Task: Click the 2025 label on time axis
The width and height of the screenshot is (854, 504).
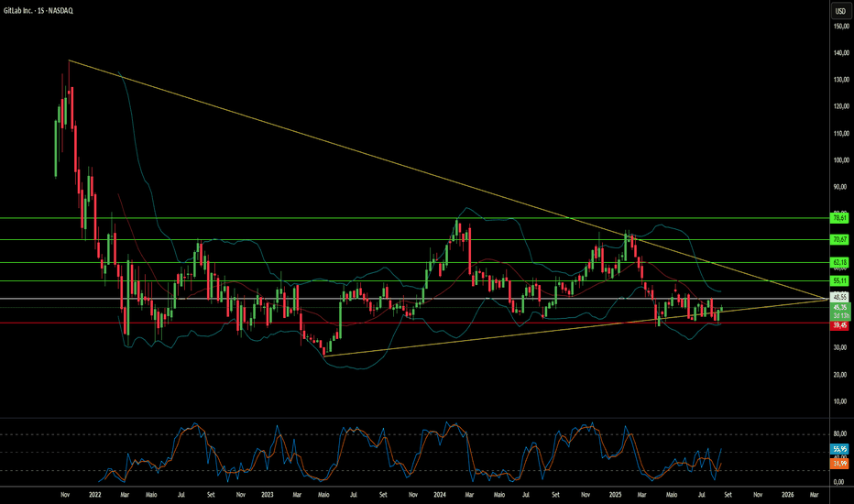Action: coord(615,495)
